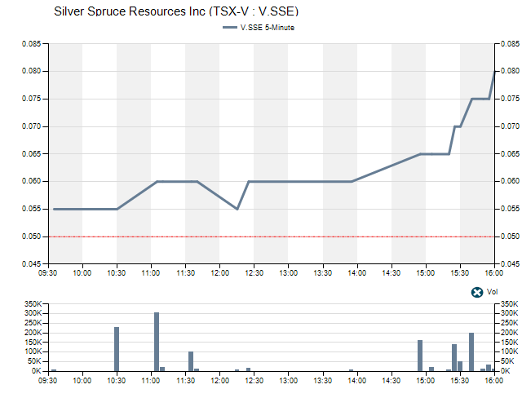Screen dimensions: 522x420
Task: Click the 350K label on the left volume axis
Action: coord(33,303)
